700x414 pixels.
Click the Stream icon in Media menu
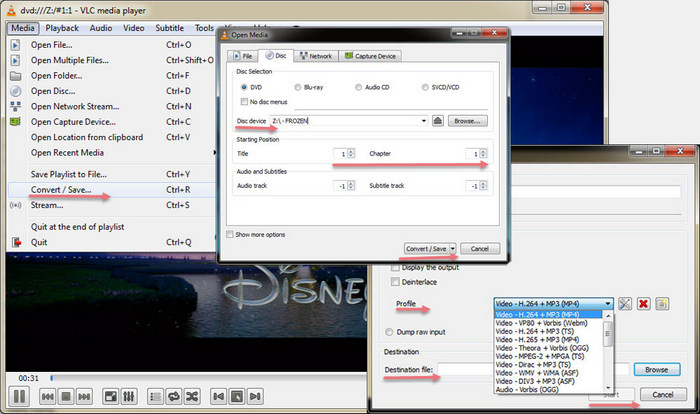pos(16,205)
